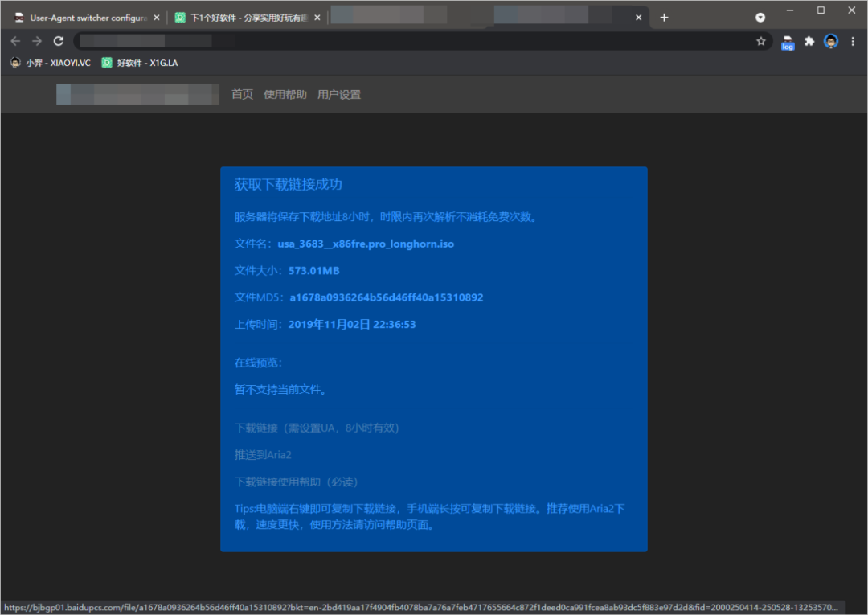Click the browser forward arrow

[37, 41]
